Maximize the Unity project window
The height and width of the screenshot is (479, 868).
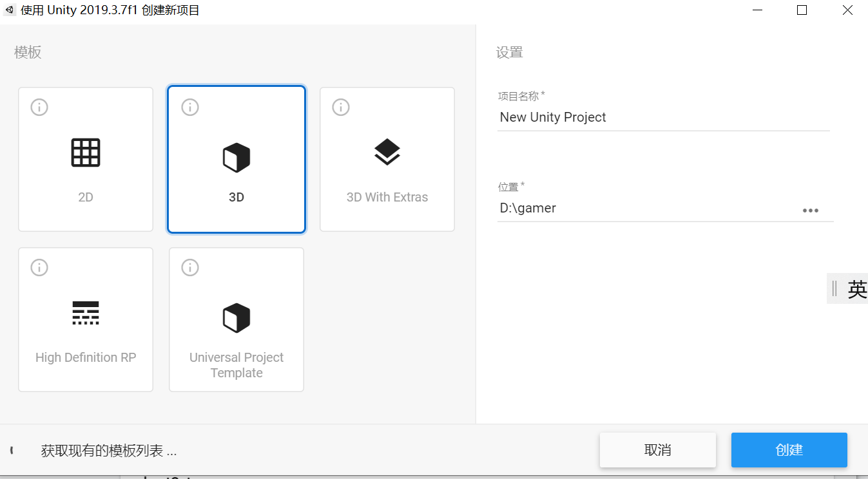(802, 10)
